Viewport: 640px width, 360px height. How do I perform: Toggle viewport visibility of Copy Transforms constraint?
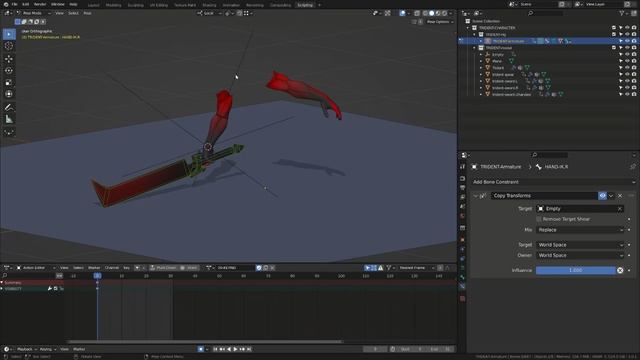(x=602, y=196)
